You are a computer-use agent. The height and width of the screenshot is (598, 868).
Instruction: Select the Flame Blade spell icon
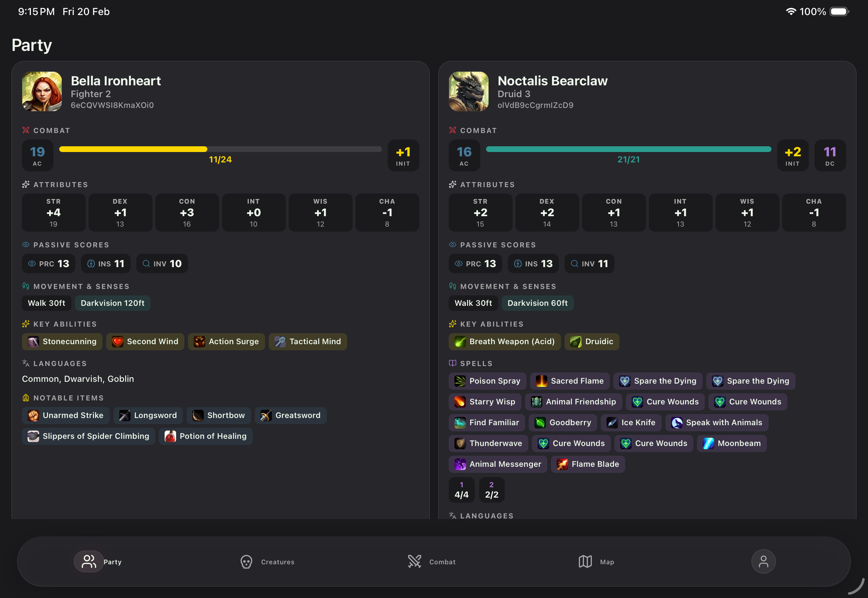(562, 464)
